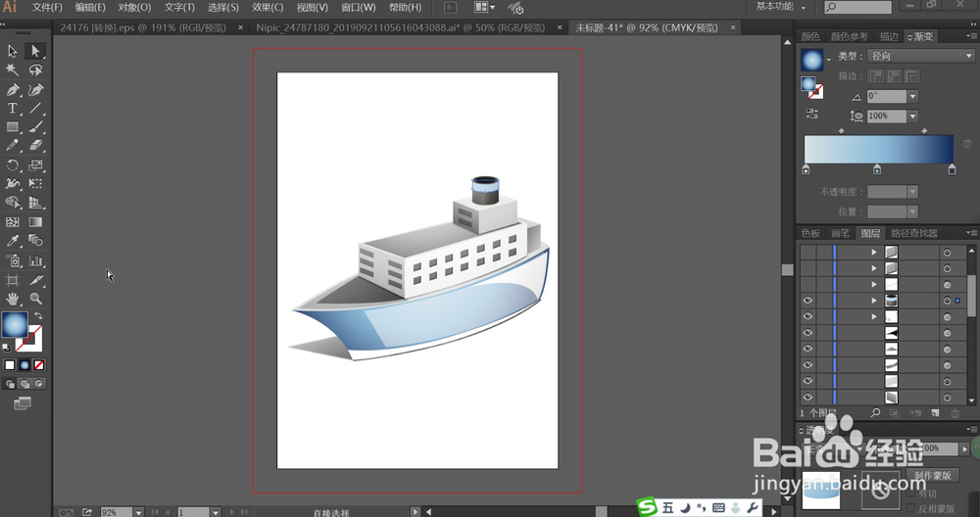Select the Perspective Grid tool
The height and width of the screenshot is (517, 980).
[x=35, y=203]
